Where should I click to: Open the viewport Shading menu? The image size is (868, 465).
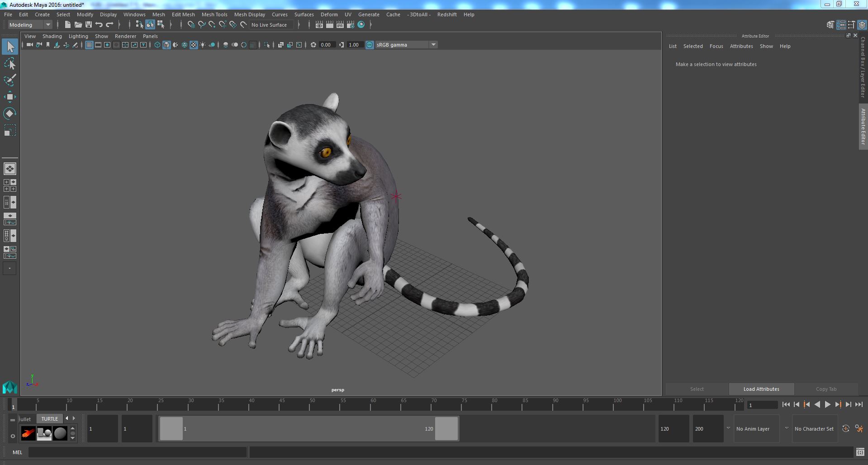[x=52, y=36]
